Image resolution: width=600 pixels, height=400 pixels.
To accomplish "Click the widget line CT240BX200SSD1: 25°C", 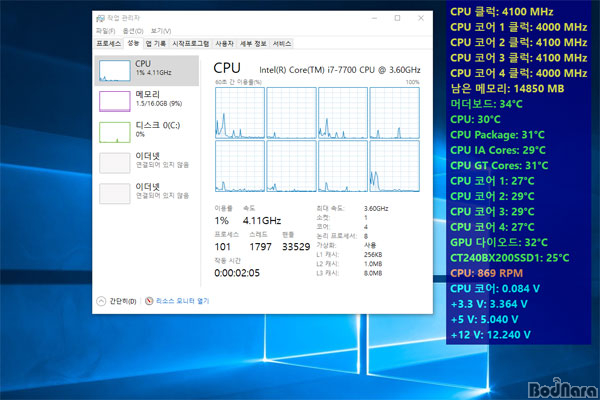I will click(x=510, y=258).
